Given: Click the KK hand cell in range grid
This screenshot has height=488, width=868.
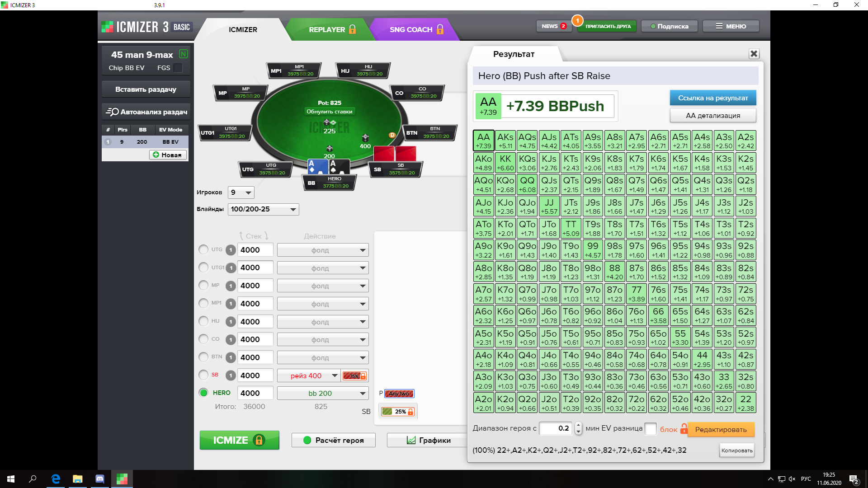Looking at the screenshot, I should click(505, 162).
